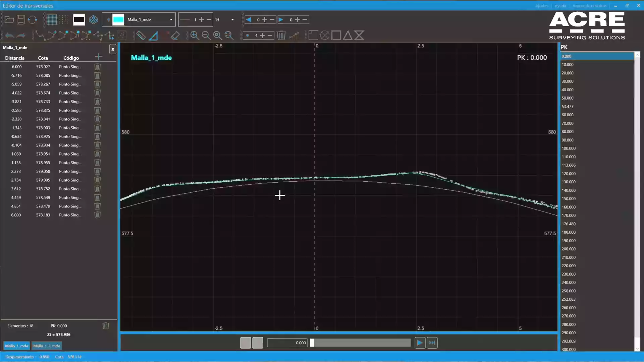Image resolution: width=644 pixels, height=362 pixels.
Task: Click the layers stack icon
Action: pos(93,20)
